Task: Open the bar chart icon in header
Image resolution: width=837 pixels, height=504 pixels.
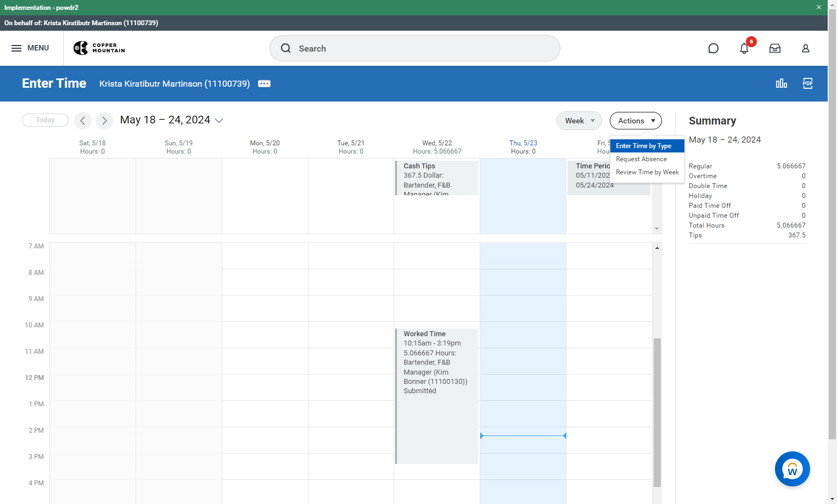Action: (782, 83)
